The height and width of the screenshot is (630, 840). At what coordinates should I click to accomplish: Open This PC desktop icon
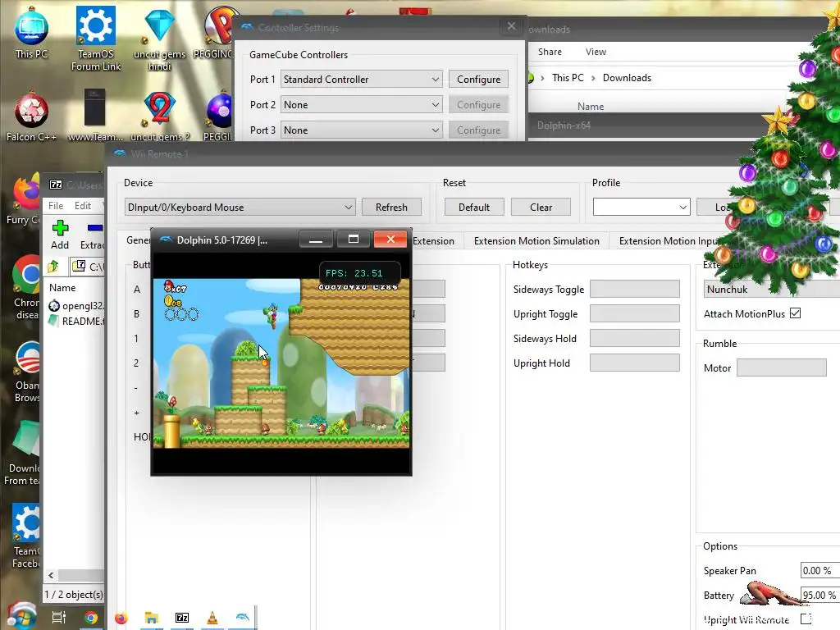[31, 32]
